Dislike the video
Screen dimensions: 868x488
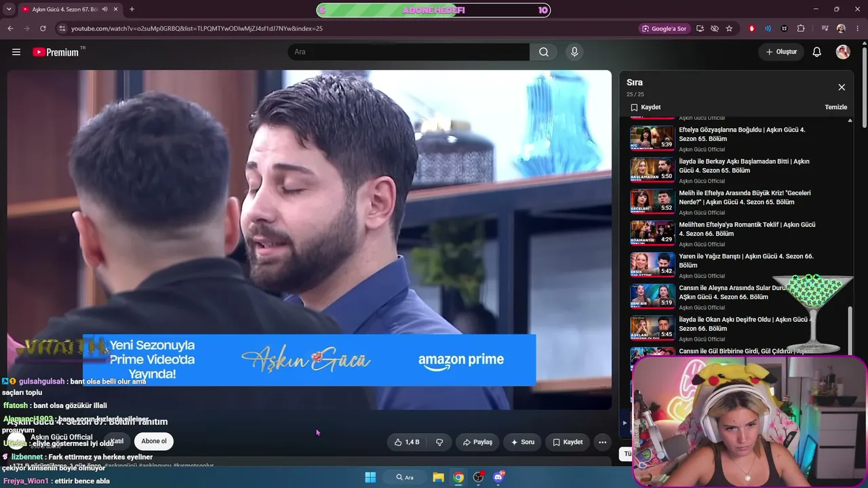(439, 442)
